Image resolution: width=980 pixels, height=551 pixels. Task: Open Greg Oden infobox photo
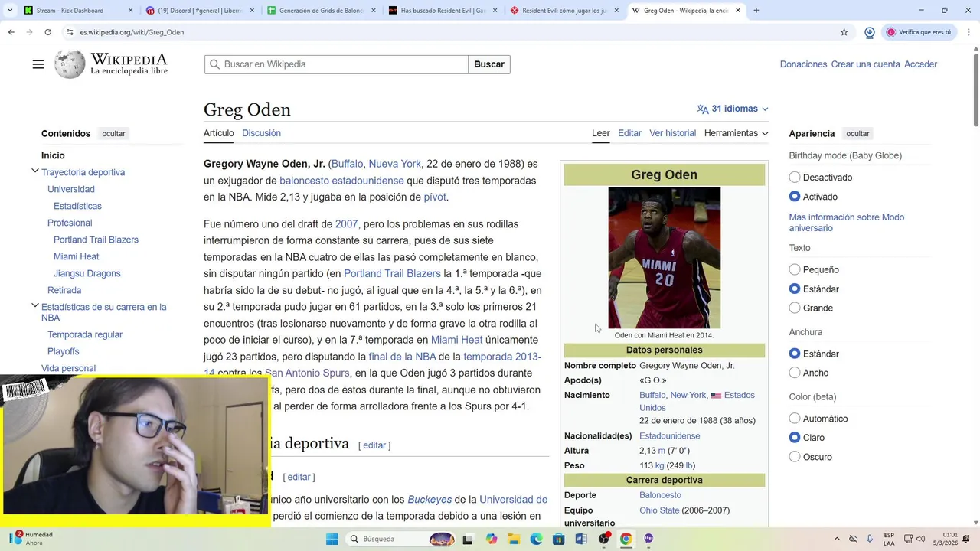(664, 258)
